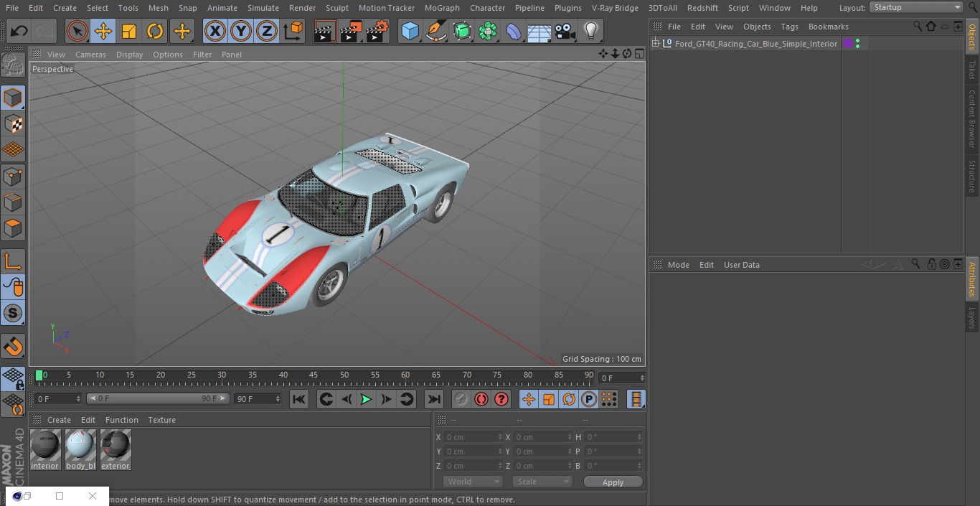Go to start of animation
The image size is (980, 506).
click(299, 399)
